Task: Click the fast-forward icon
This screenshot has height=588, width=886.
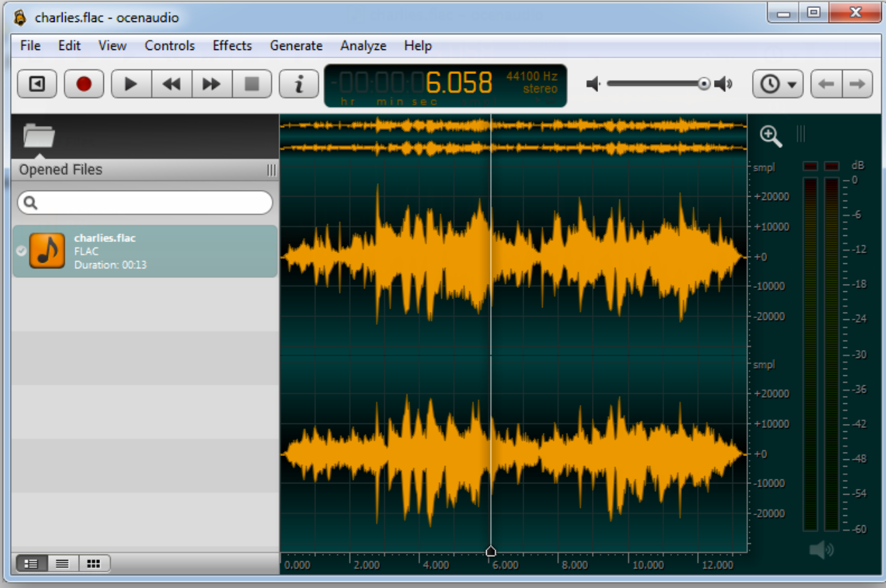Action: point(211,83)
